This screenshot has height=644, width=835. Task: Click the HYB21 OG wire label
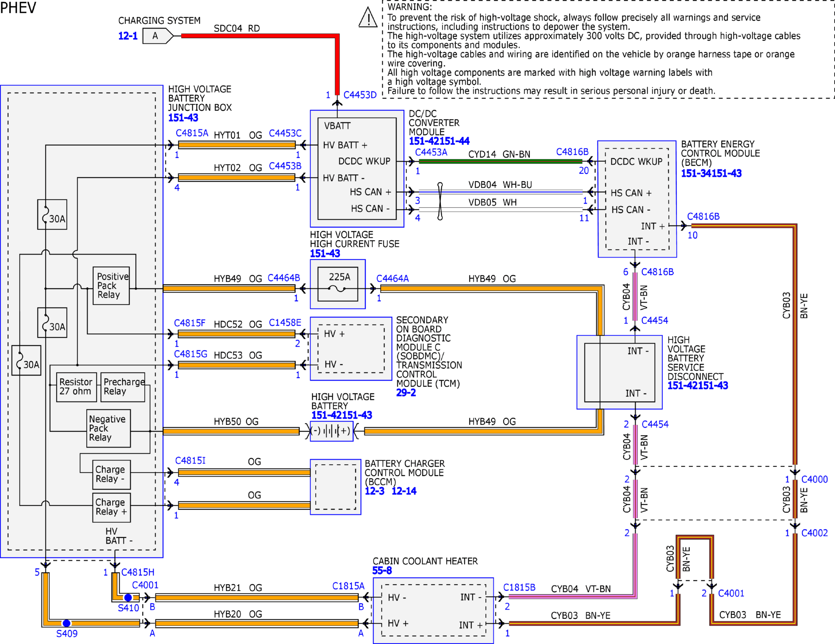(238, 588)
